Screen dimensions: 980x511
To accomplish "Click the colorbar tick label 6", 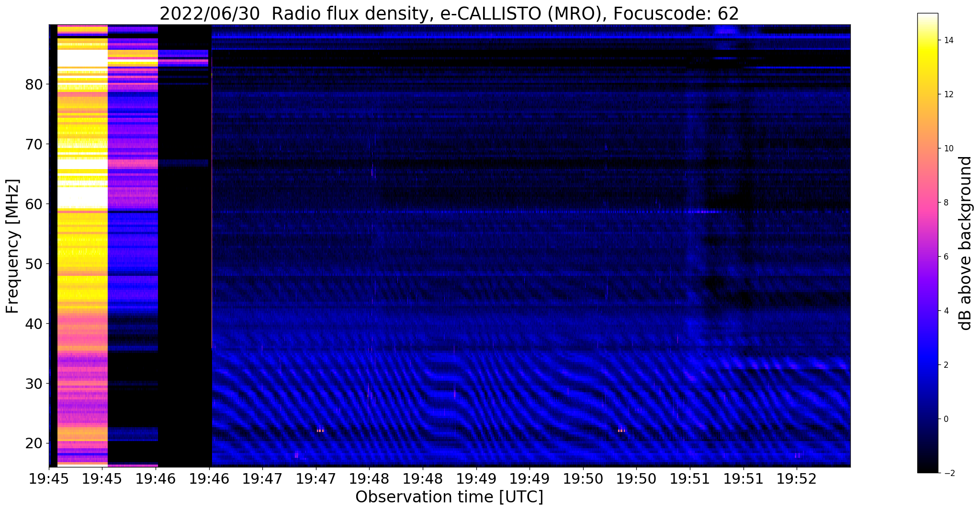I will click(x=945, y=257).
